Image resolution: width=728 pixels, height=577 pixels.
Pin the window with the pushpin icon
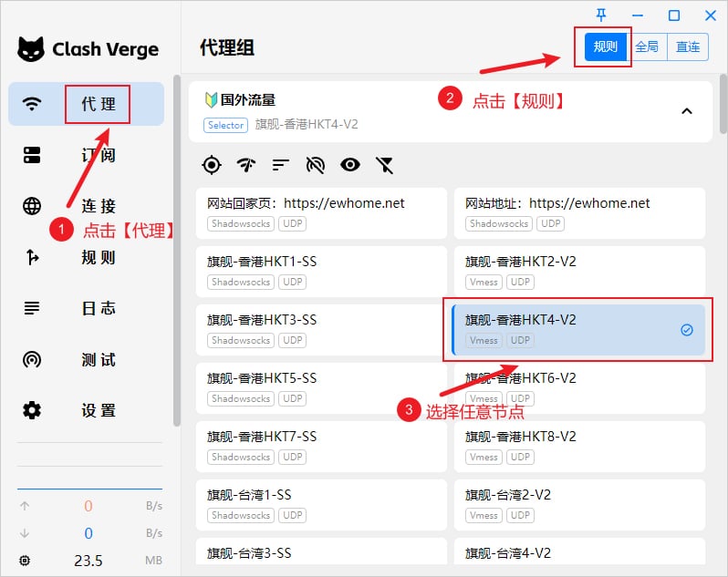(x=600, y=15)
